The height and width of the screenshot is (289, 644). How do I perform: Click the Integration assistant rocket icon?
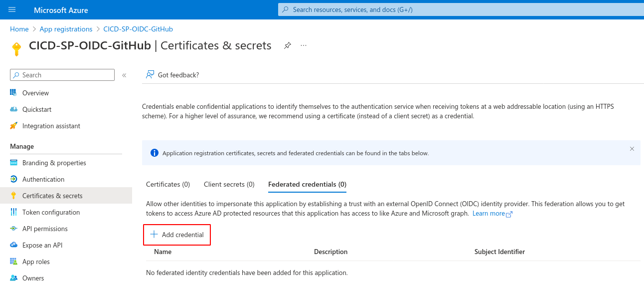coord(13,126)
